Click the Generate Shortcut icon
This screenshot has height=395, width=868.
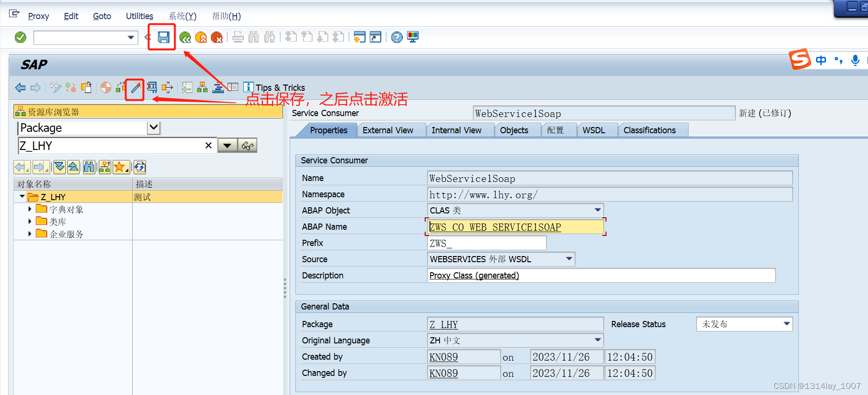coord(376,37)
